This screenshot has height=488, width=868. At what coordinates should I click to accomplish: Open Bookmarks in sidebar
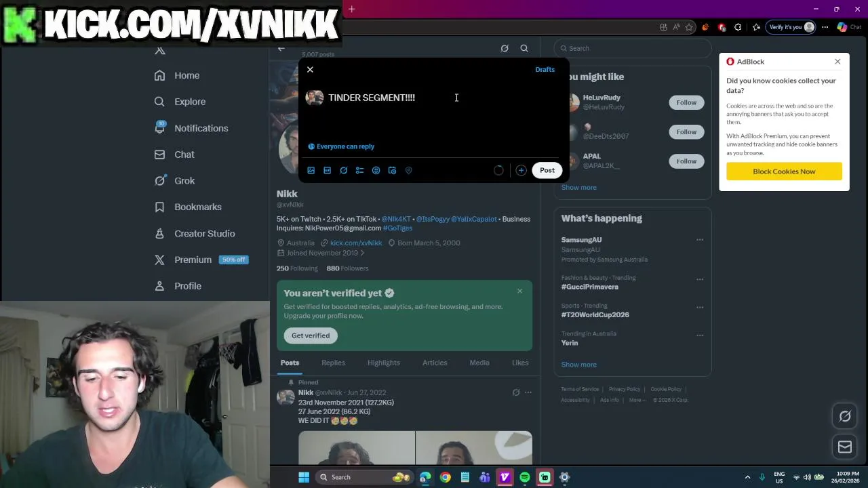click(188, 207)
